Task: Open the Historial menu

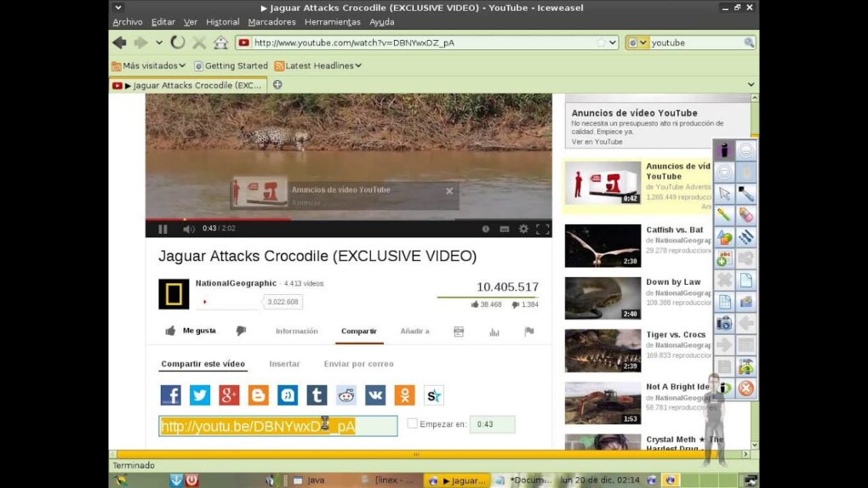Action: point(223,22)
